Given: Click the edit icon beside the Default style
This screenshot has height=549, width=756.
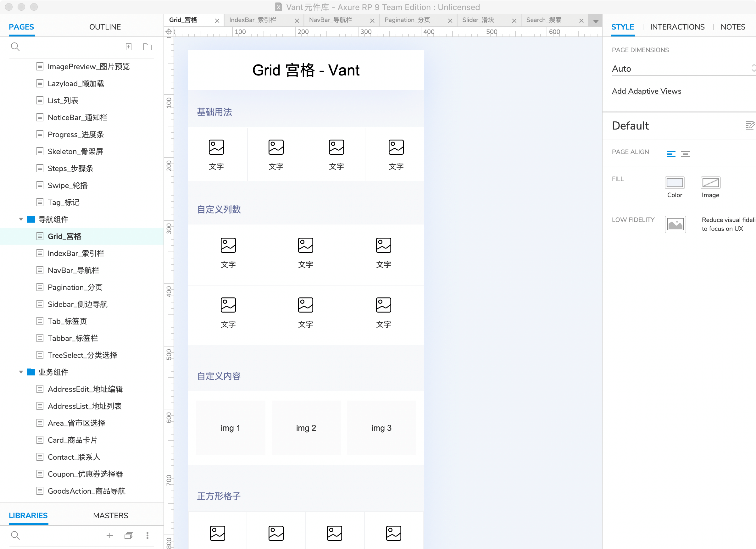Looking at the screenshot, I should 750,125.
